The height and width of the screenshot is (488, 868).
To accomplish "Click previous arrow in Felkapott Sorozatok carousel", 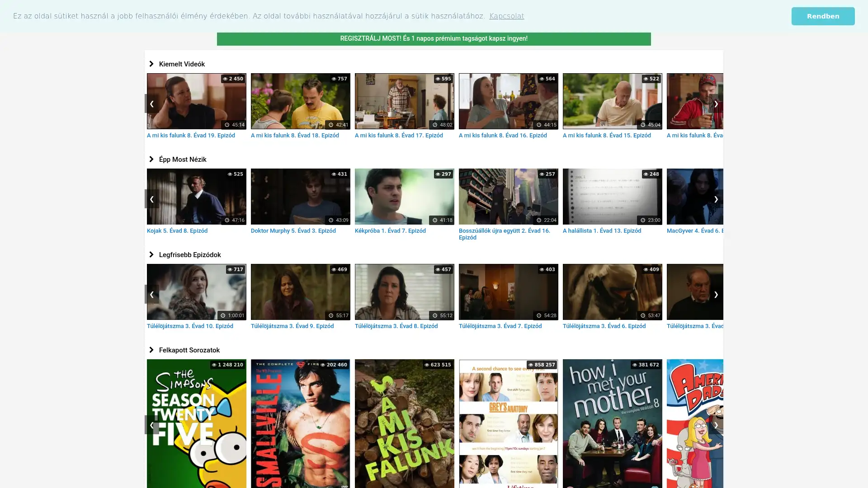I will [x=151, y=425].
